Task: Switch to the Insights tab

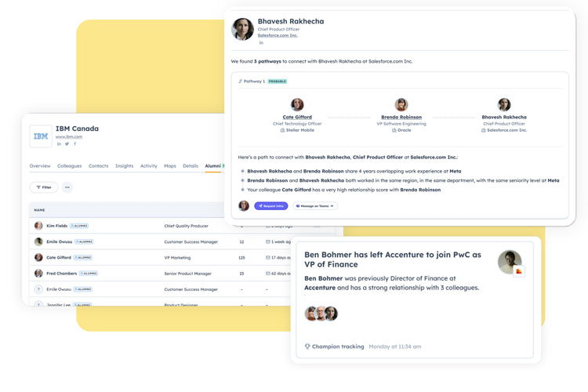Action: pos(124,165)
